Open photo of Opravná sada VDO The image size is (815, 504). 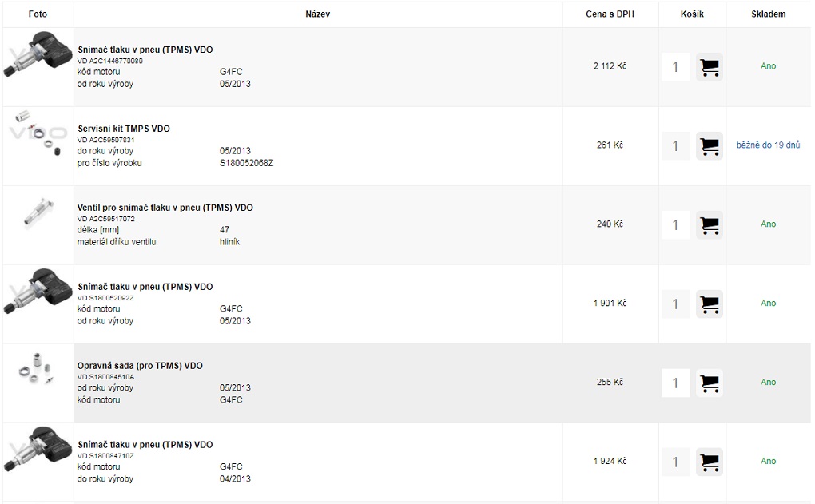click(x=36, y=368)
